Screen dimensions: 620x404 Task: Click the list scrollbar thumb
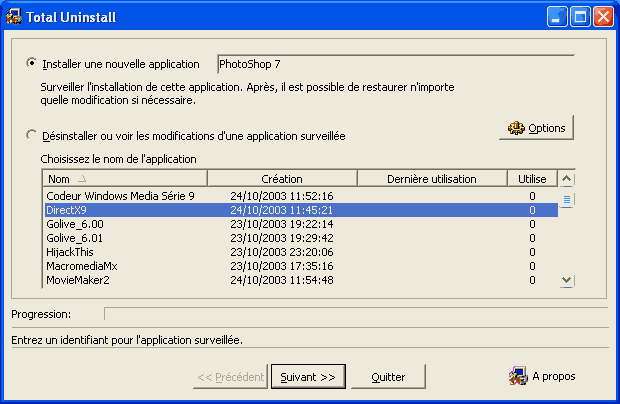click(x=566, y=199)
